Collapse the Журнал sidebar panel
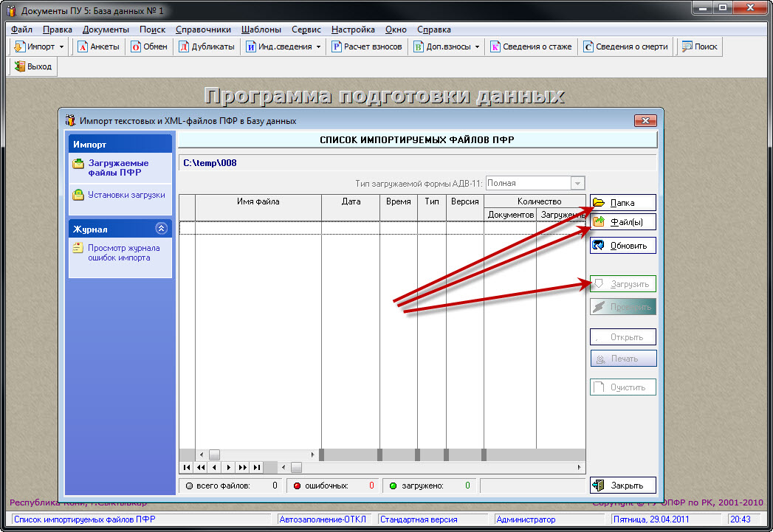The height and width of the screenshot is (532, 773). tap(161, 229)
